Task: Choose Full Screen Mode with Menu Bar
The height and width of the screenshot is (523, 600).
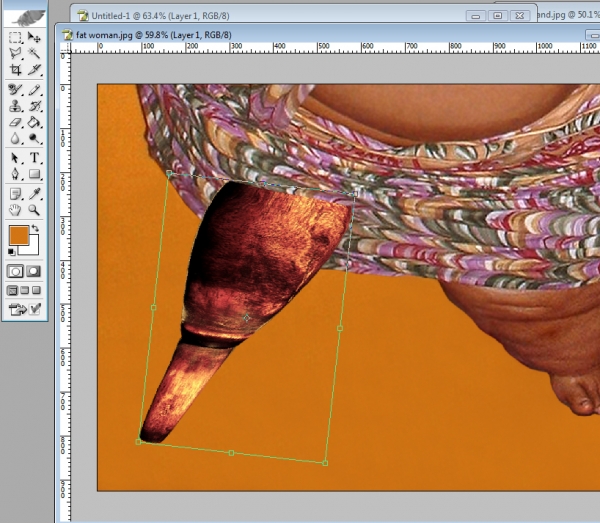Action: [x=24, y=290]
